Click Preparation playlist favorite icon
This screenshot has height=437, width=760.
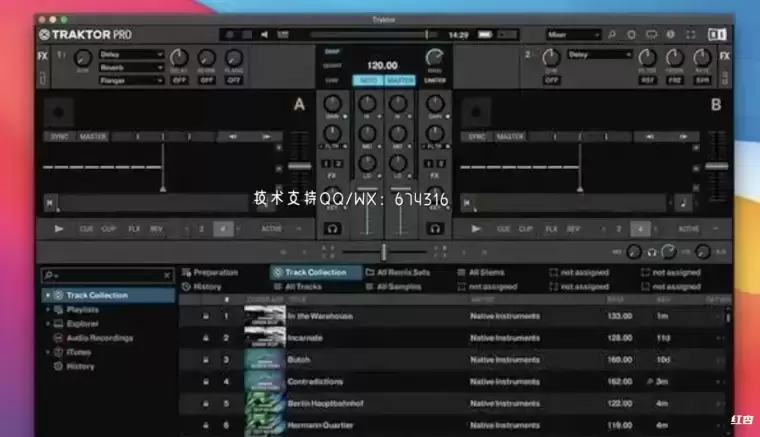(x=186, y=272)
